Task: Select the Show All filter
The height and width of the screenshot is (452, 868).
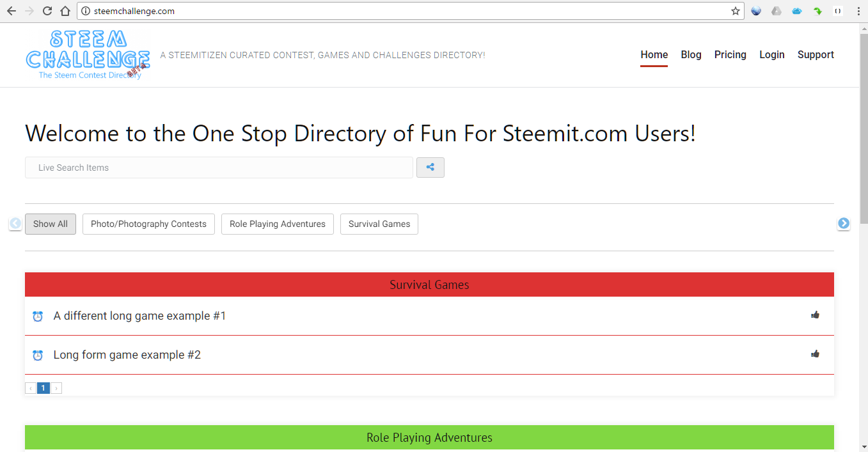Action: (x=51, y=224)
